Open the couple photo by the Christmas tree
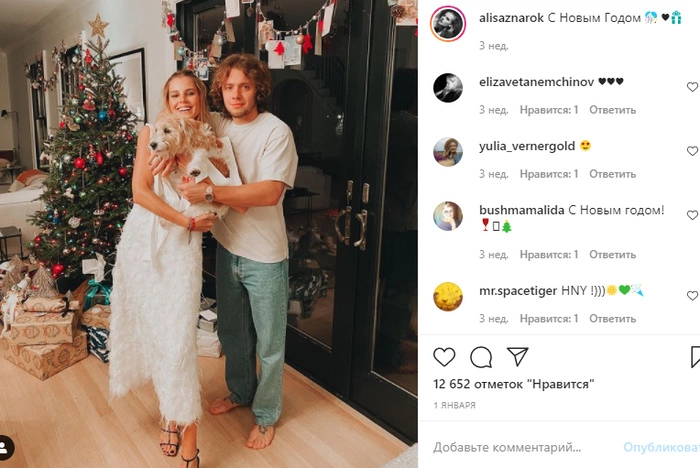This screenshot has width=700, height=468. click(208, 234)
